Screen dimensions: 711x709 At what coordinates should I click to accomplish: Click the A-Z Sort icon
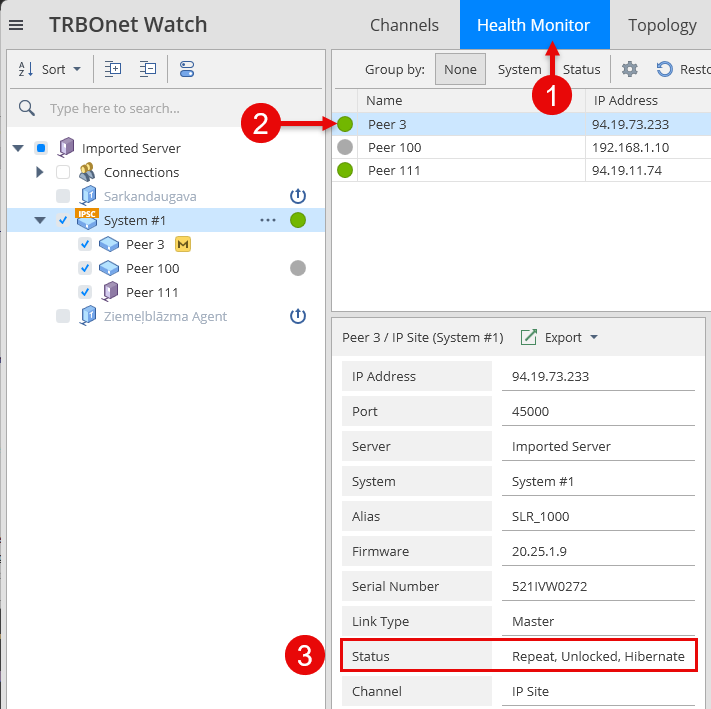tap(25, 69)
